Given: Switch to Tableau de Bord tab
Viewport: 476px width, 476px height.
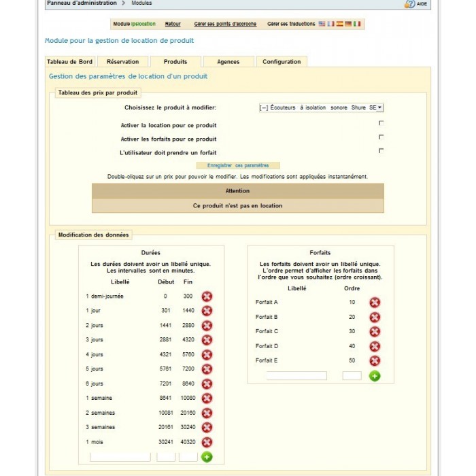Looking at the screenshot, I should pos(70,62).
